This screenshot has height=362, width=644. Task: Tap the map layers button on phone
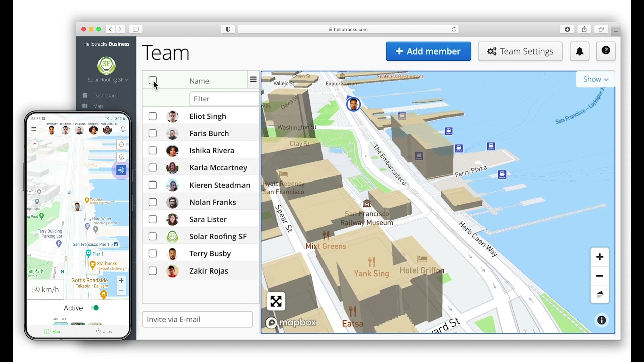(x=121, y=157)
